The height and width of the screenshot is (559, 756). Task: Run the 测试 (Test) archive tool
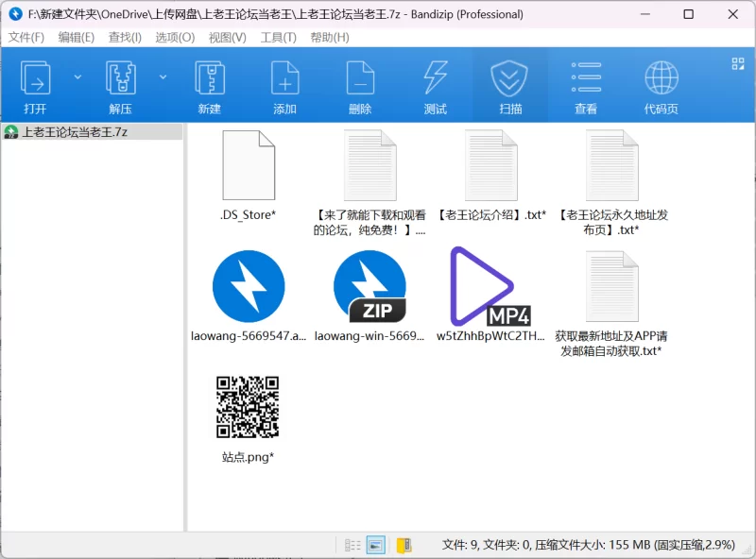point(436,87)
